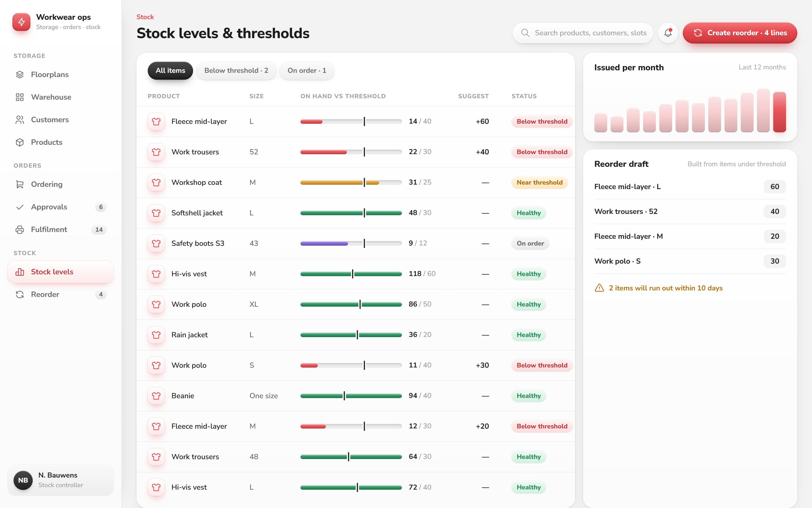Focus the search products, customers, slots field
The height and width of the screenshot is (508, 812).
pos(583,33)
